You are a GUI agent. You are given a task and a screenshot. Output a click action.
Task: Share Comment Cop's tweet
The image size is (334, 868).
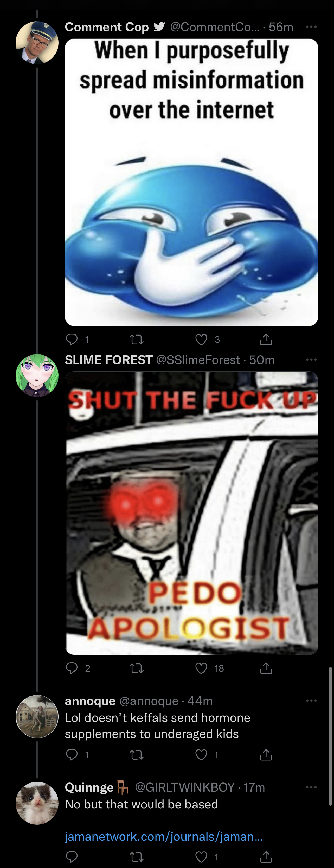[x=266, y=339]
